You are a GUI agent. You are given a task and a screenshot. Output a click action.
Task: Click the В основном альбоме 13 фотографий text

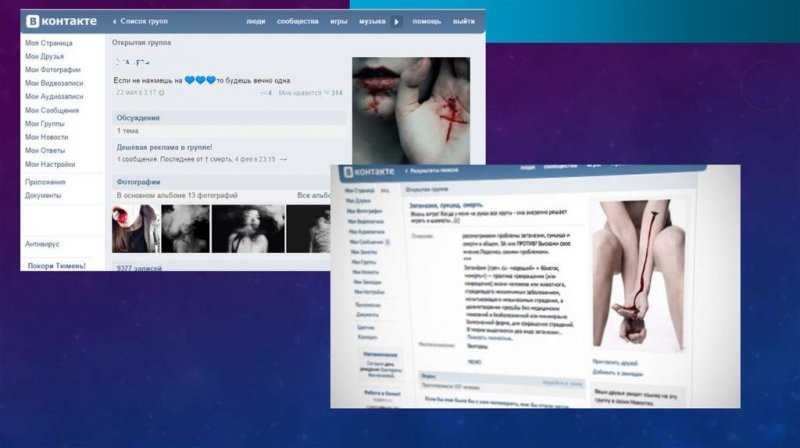click(177, 195)
